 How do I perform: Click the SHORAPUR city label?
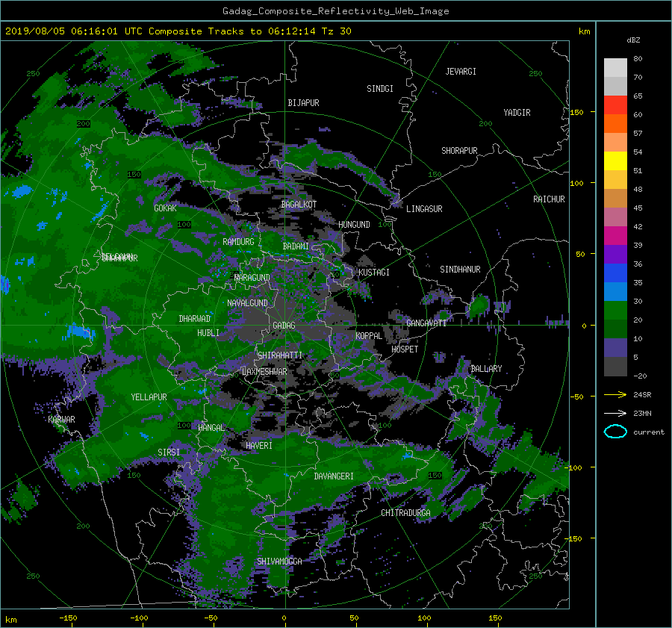pyautogui.click(x=459, y=151)
